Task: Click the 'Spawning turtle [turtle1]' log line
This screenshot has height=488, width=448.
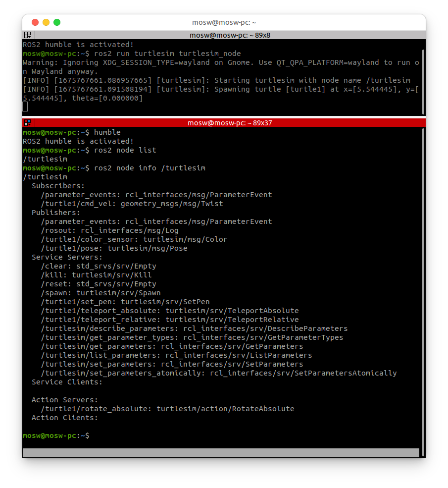Action: point(221,94)
